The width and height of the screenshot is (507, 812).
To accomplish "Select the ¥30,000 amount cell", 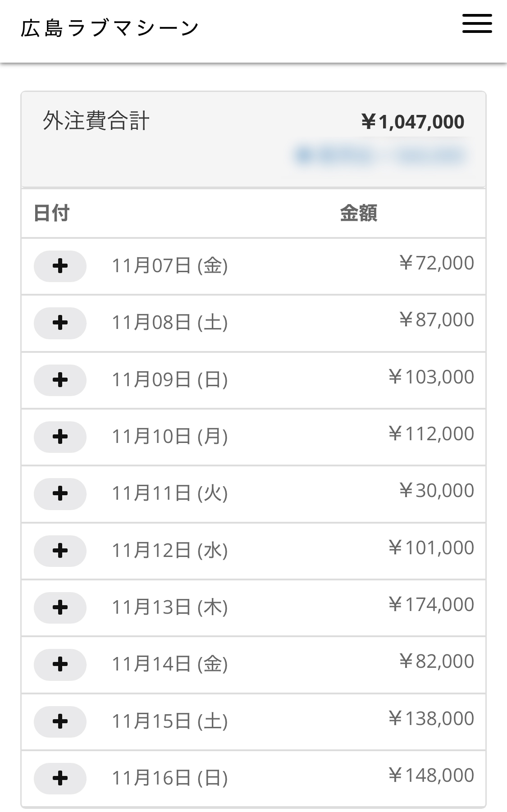I will pyautogui.click(x=436, y=491).
